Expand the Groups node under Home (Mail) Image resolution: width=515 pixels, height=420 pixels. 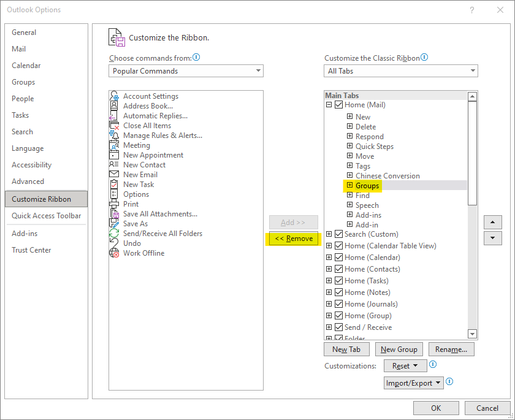point(350,185)
